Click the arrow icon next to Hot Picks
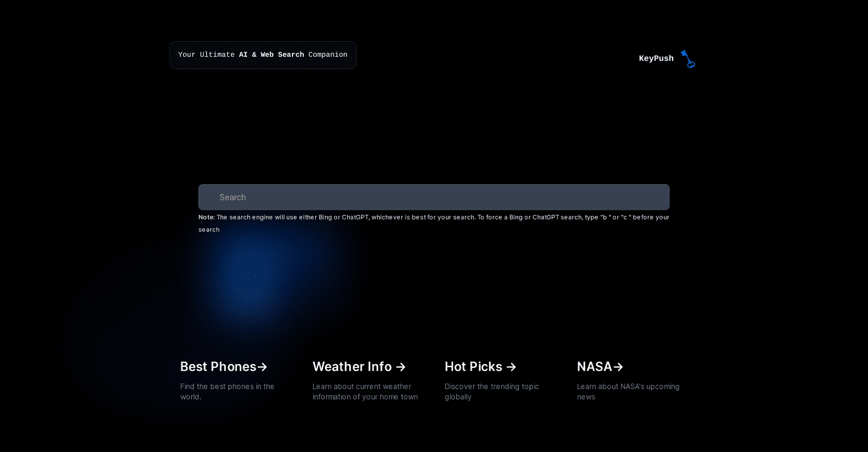This screenshot has height=452, width=868. pyautogui.click(x=511, y=367)
